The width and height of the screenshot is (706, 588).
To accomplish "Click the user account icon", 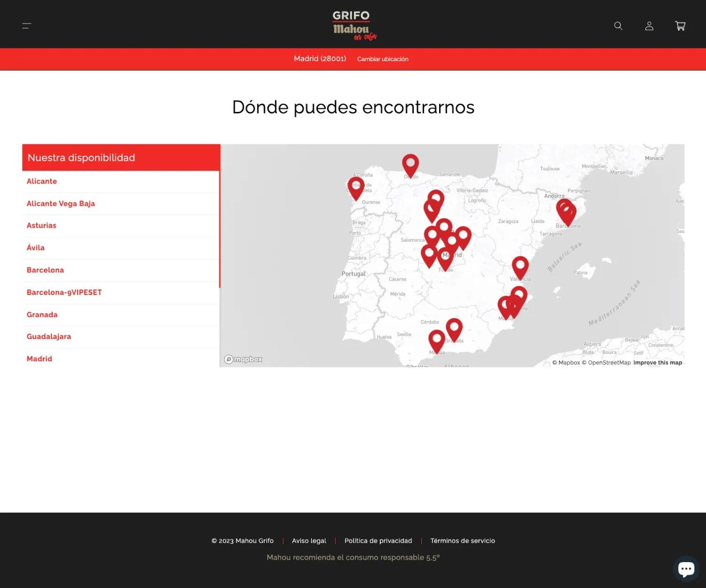I will click(649, 26).
